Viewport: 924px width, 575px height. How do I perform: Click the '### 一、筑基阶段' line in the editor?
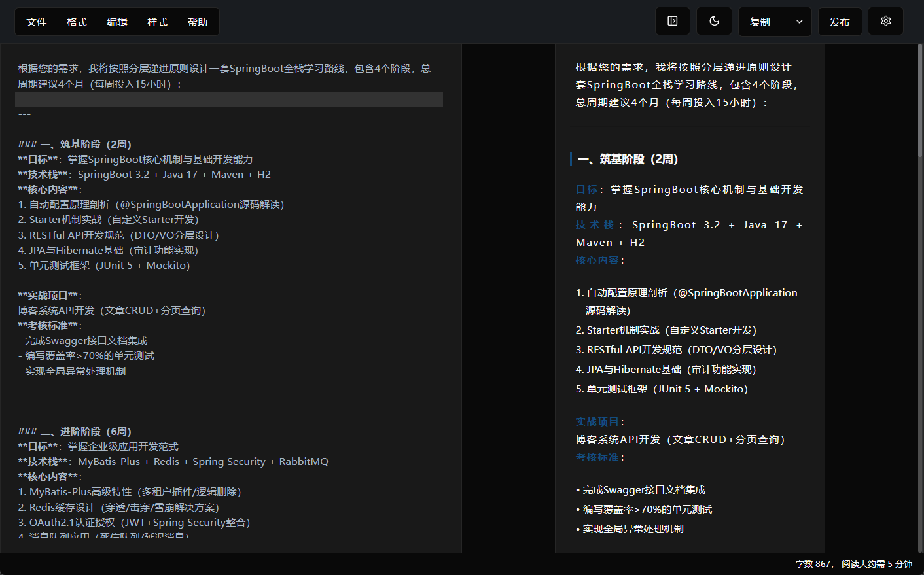(75, 145)
